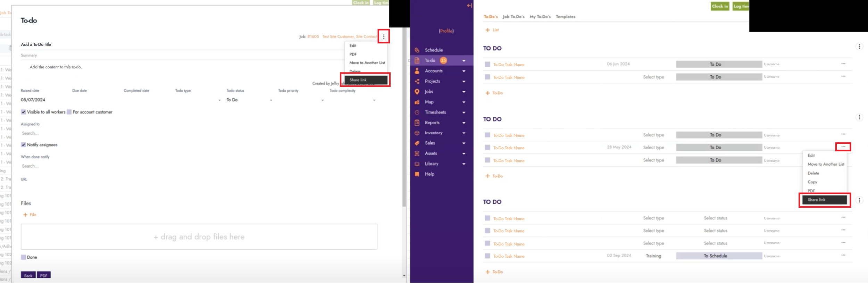868x283 pixels.
Task: Tick the checkbox on the 28 May 2024 task row
Action: (487, 148)
